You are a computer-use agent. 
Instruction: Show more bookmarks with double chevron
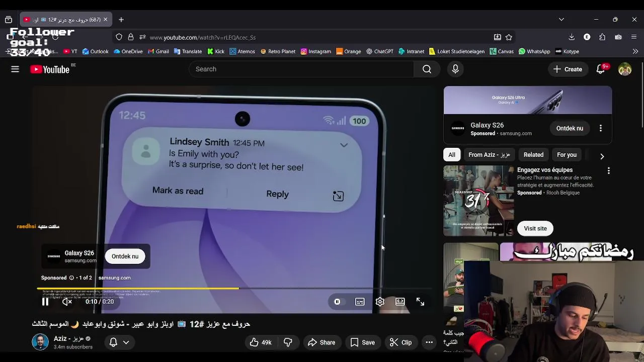(x=635, y=51)
